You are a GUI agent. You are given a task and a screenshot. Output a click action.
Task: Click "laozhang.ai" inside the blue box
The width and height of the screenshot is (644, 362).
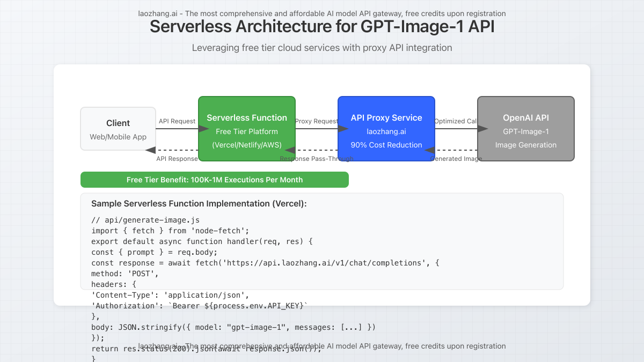click(x=386, y=131)
